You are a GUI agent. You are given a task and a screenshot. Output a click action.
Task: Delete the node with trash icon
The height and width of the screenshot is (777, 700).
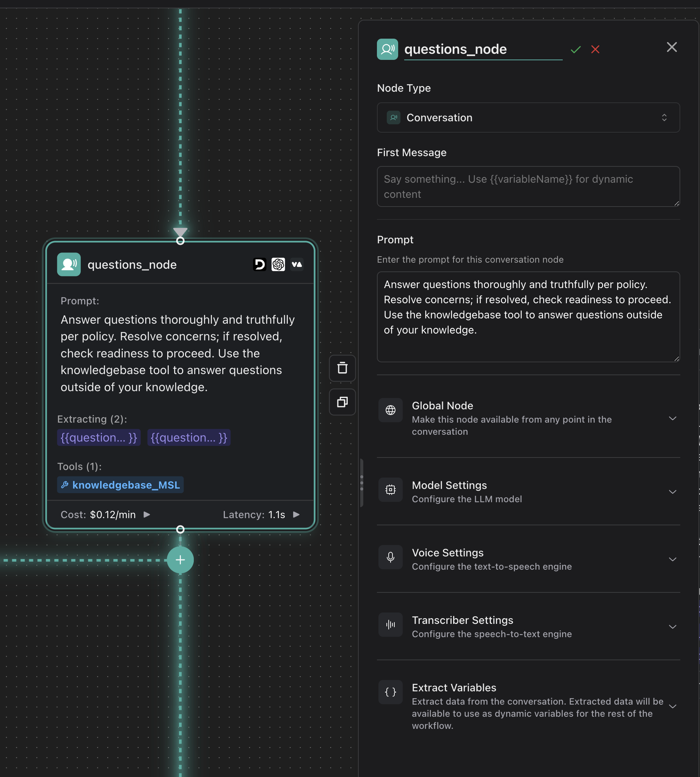point(342,368)
